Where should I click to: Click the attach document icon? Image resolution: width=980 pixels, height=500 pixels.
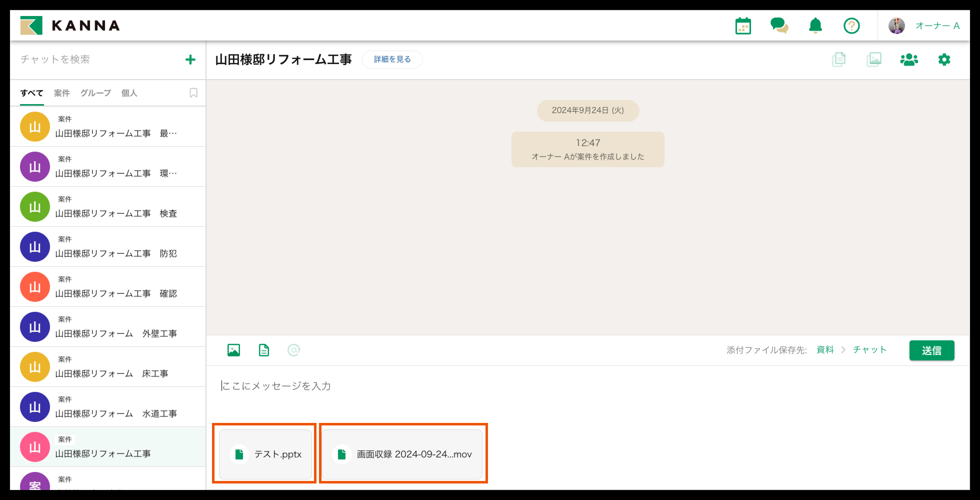tap(264, 350)
